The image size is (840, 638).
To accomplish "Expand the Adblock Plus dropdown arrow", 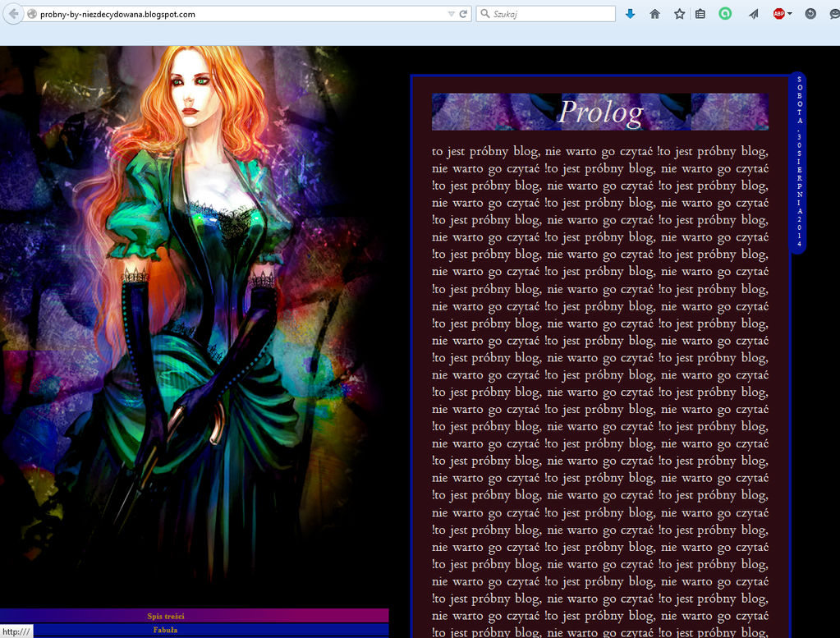I will (x=790, y=14).
